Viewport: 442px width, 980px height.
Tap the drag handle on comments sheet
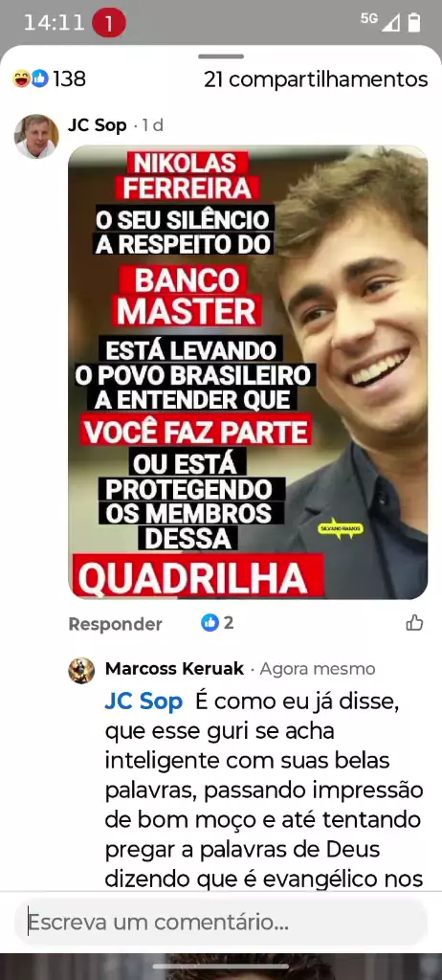(x=221, y=56)
